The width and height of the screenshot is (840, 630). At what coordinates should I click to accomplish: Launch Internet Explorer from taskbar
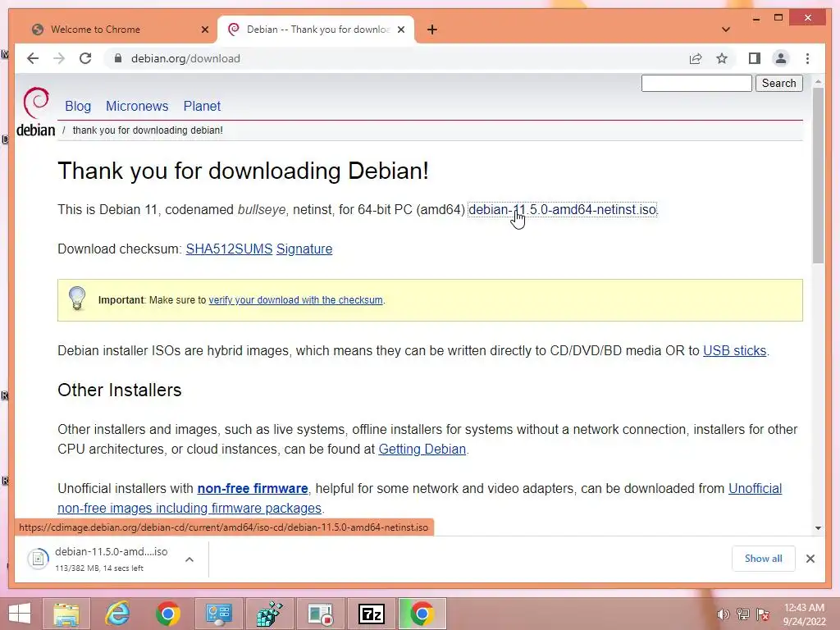pos(116,614)
